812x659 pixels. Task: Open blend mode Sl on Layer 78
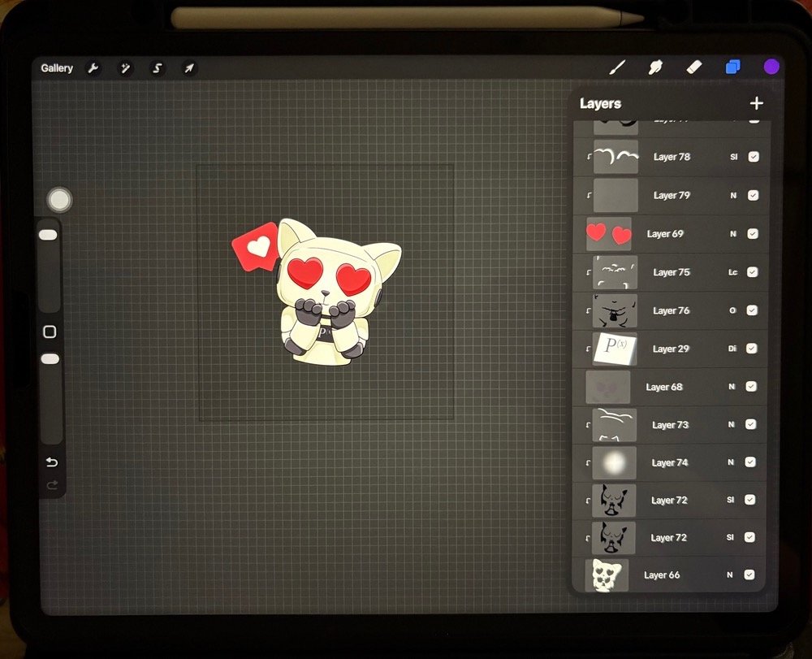click(x=734, y=157)
